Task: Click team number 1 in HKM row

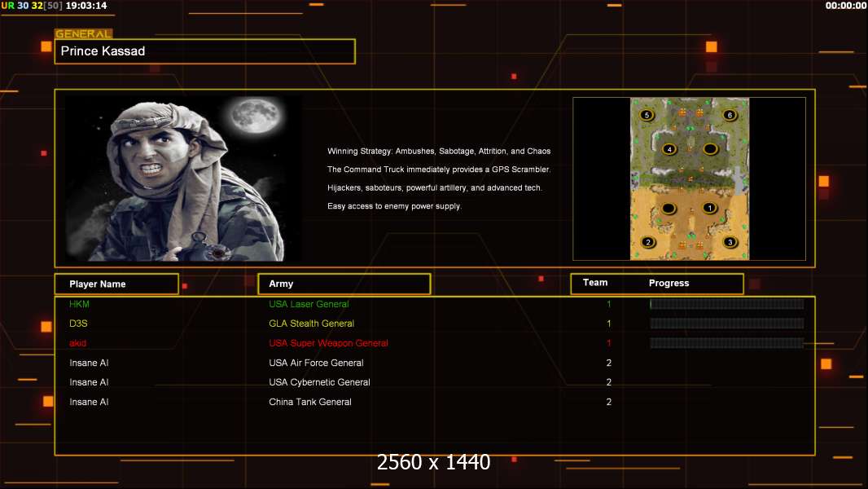Action: pyautogui.click(x=608, y=304)
